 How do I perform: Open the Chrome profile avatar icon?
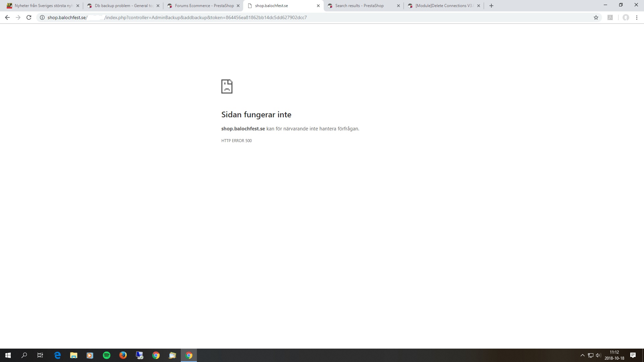tap(626, 17)
